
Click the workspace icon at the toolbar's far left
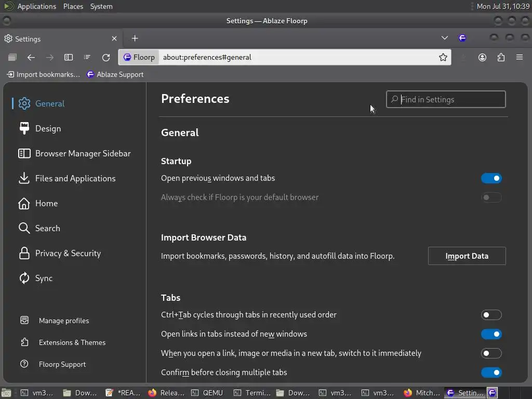pyautogui.click(x=12, y=57)
